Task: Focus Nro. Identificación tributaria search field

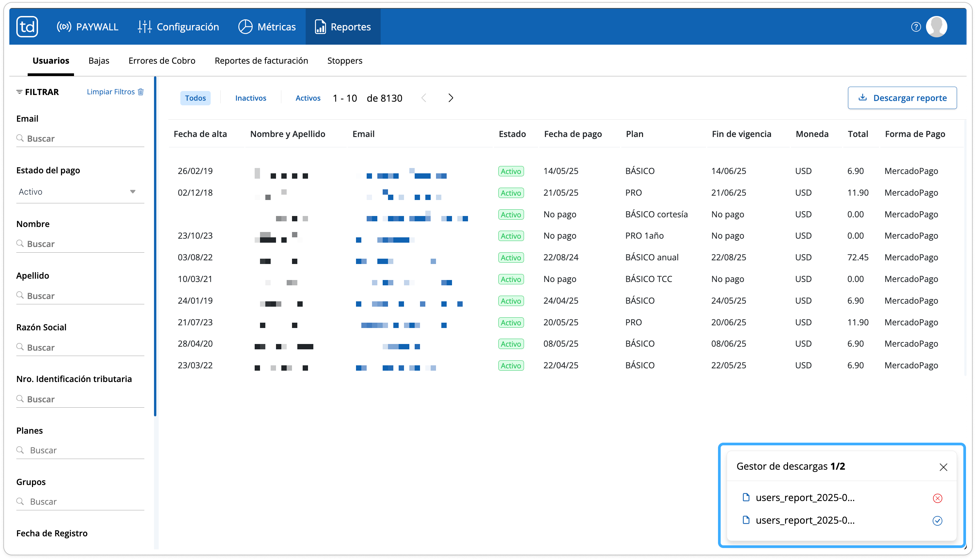Action: [x=80, y=399]
